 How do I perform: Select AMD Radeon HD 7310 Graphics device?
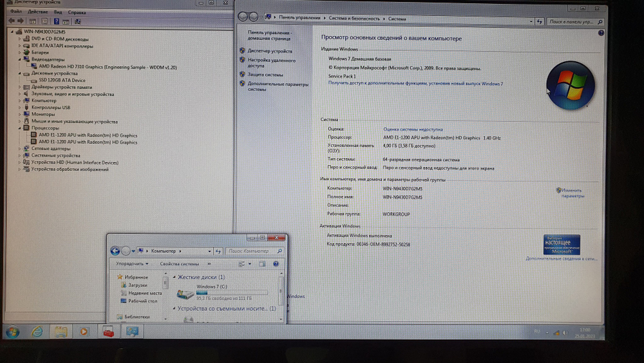107,67
